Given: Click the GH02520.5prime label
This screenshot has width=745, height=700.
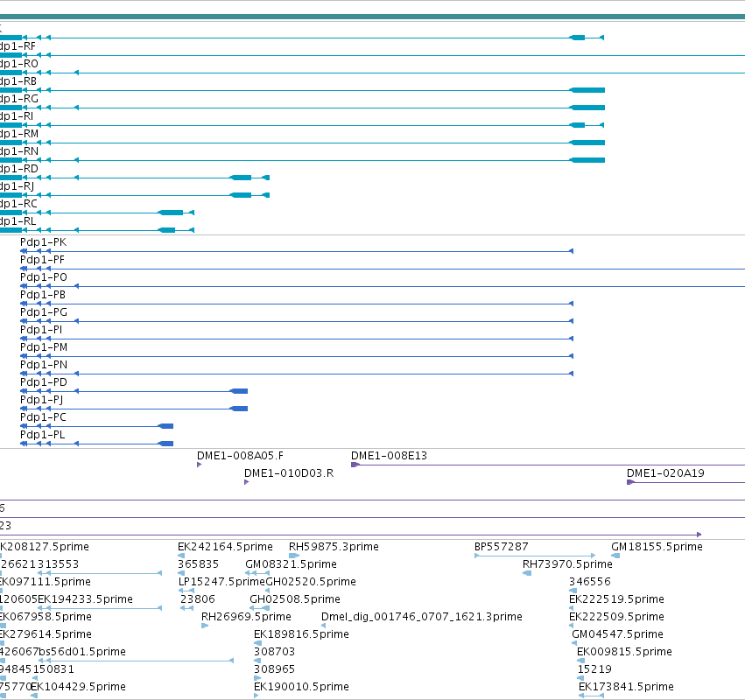Looking at the screenshot, I should point(311,582).
